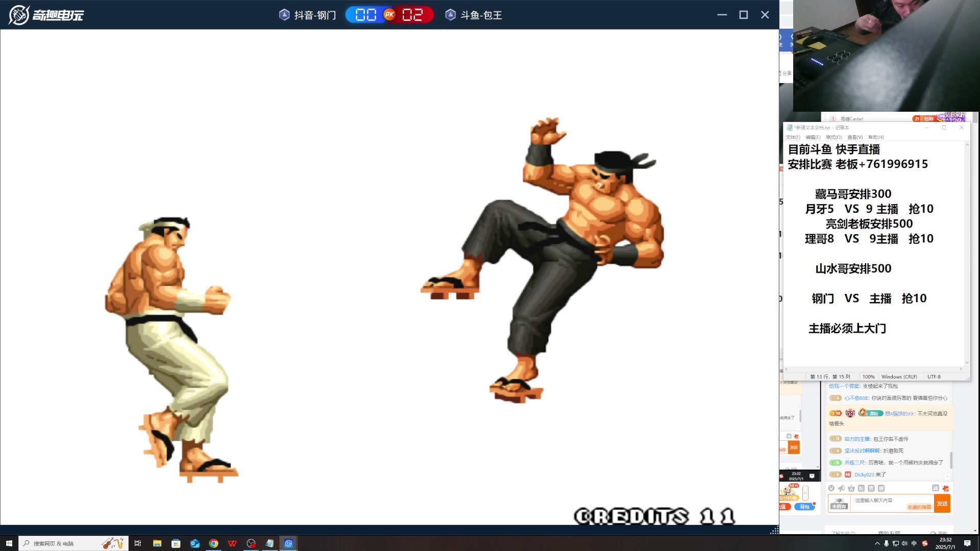980x551 pixels.
Task: Open Windows Start menu
Action: pos(9,543)
